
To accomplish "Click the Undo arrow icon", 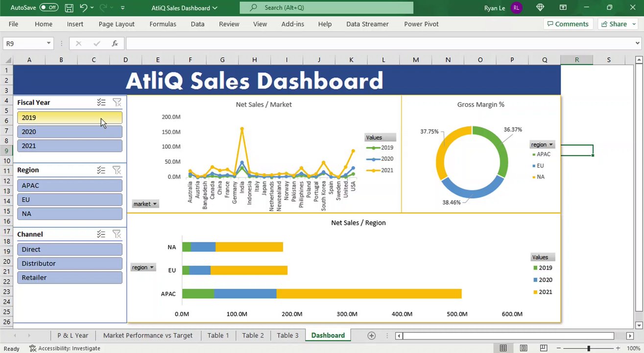I will click(83, 8).
